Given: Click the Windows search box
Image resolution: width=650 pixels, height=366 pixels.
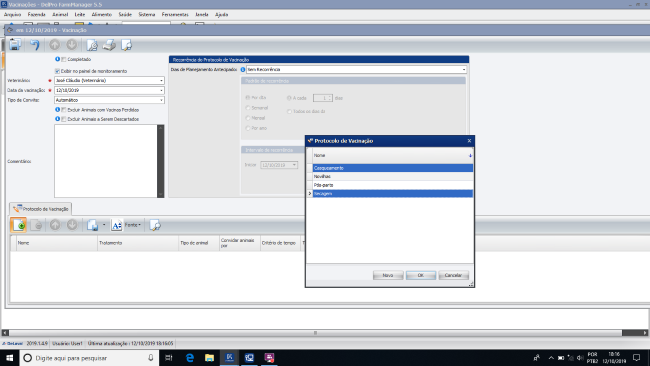Looking at the screenshot, I should pos(89,358).
